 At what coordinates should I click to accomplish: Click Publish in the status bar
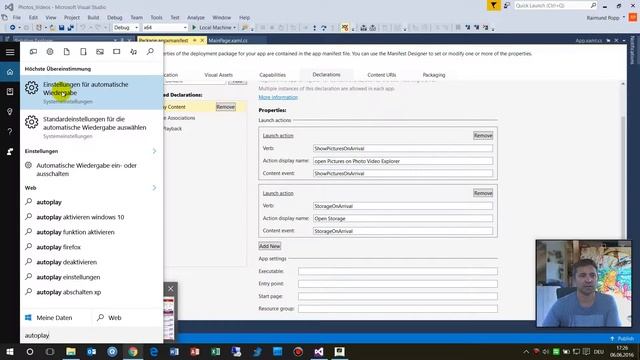pyautogui.click(x=622, y=339)
